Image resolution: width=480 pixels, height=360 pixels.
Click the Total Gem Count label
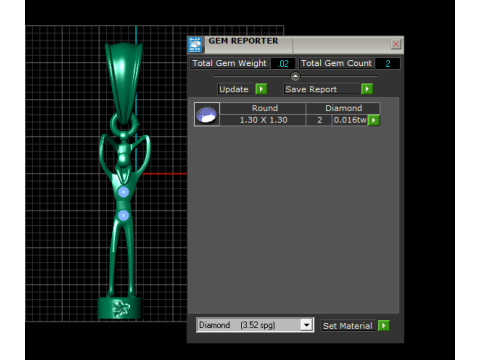[336, 63]
